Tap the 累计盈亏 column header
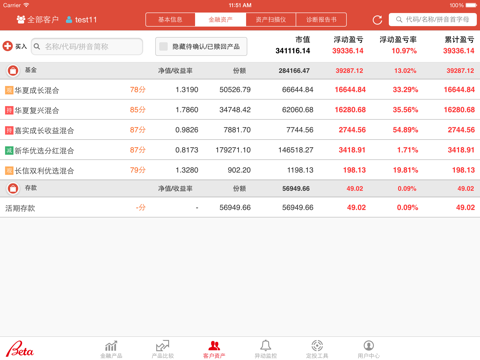This screenshot has width=480, height=360. pos(459,40)
